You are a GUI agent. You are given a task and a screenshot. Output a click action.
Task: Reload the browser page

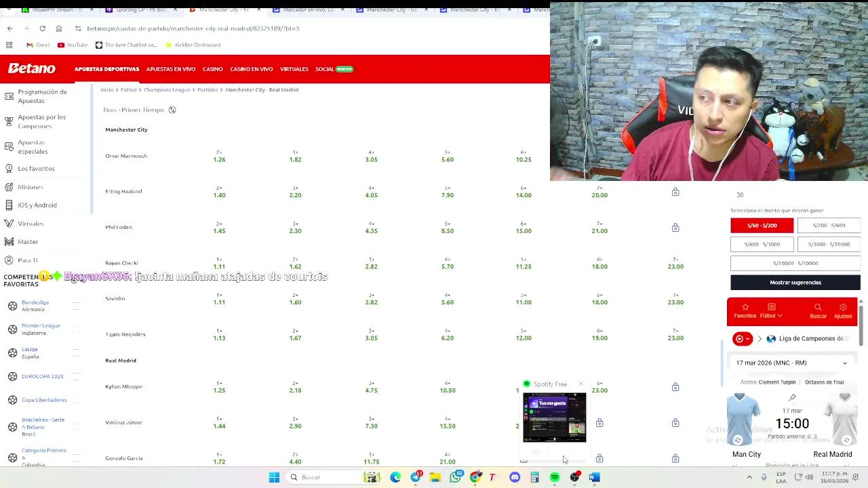[42, 28]
